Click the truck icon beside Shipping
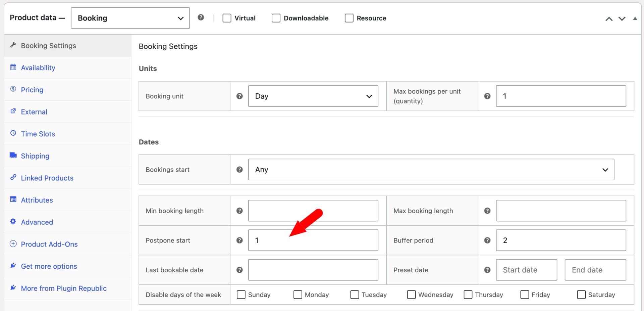 point(13,155)
